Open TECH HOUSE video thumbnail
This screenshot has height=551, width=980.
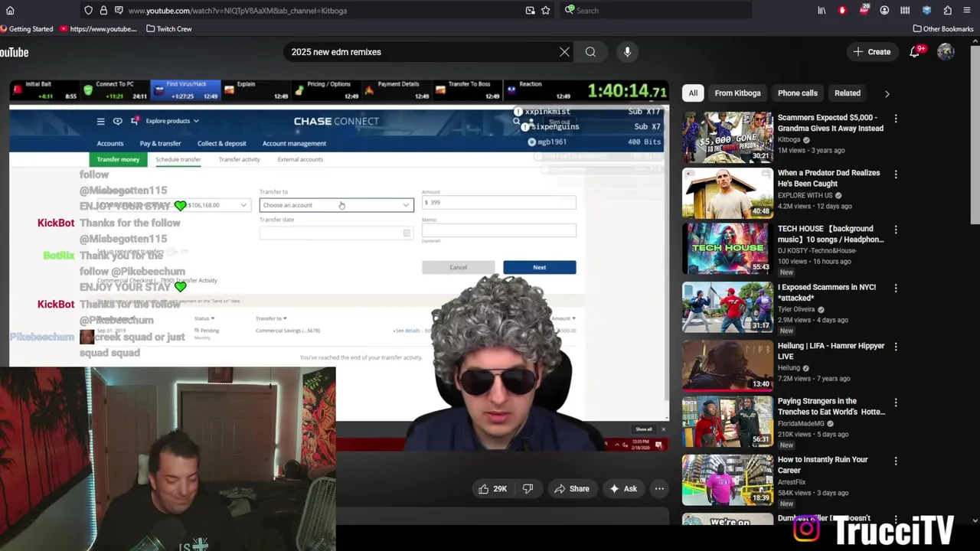727,249
